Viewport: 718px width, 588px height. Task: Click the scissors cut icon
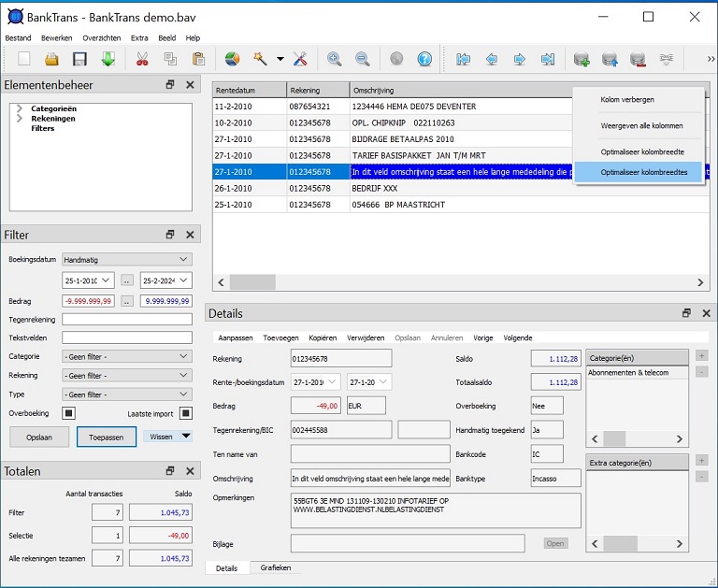[142, 59]
